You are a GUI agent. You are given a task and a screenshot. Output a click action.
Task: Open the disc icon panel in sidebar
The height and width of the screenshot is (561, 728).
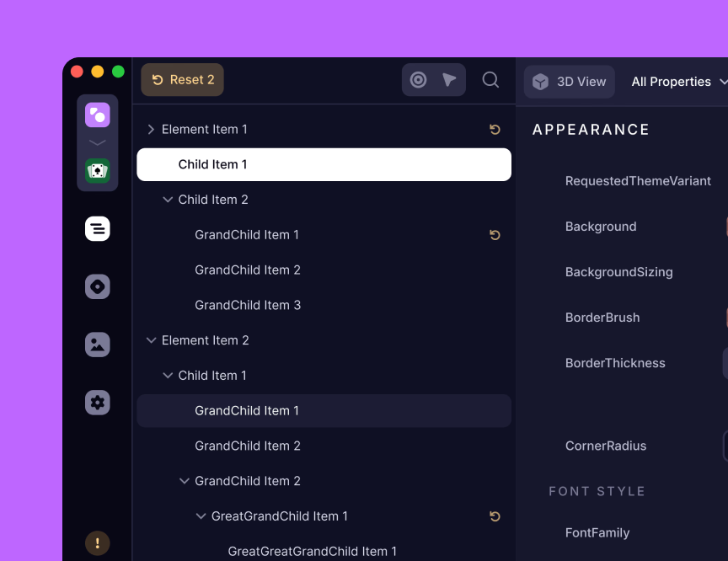pyautogui.click(x=98, y=286)
